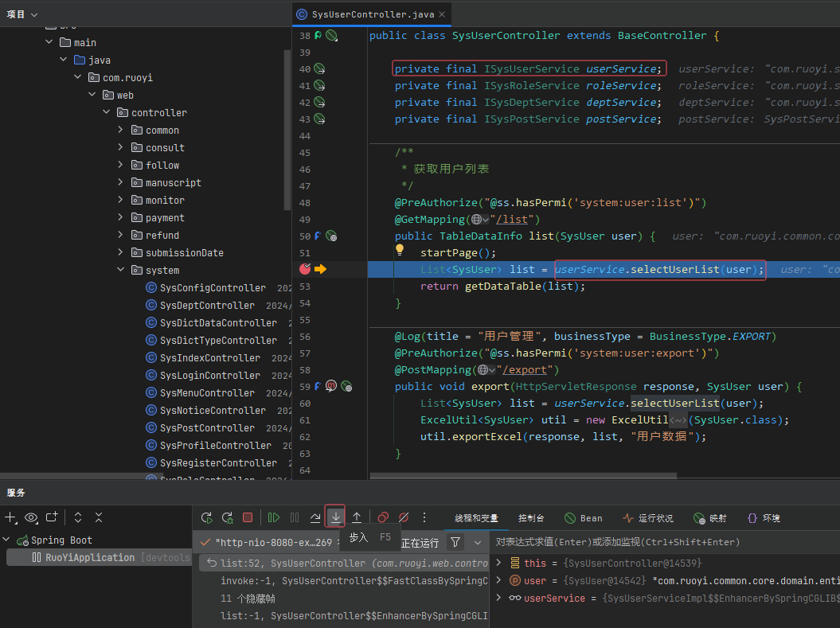Expand the payment package
The height and width of the screenshot is (628, 840).
[x=120, y=218]
